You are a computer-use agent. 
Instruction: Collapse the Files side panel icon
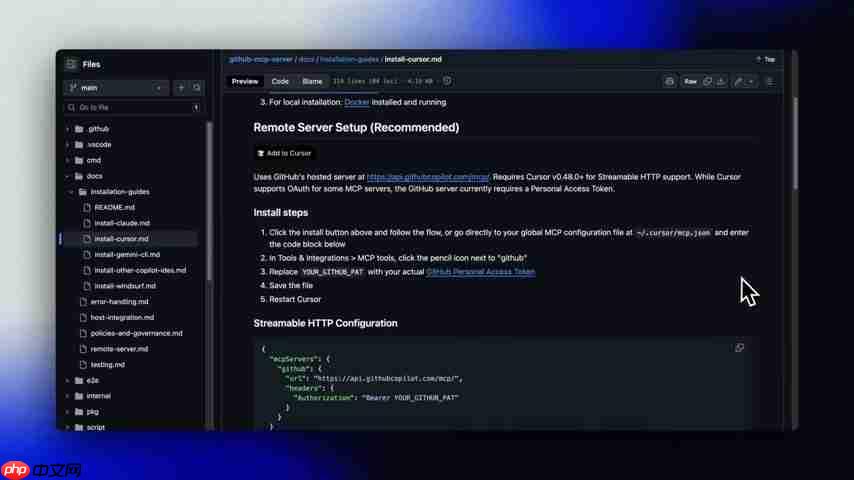point(71,64)
